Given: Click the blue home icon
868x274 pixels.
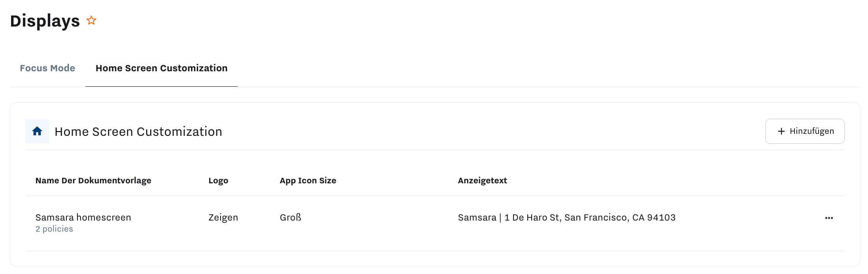Looking at the screenshot, I should coord(37,131).
